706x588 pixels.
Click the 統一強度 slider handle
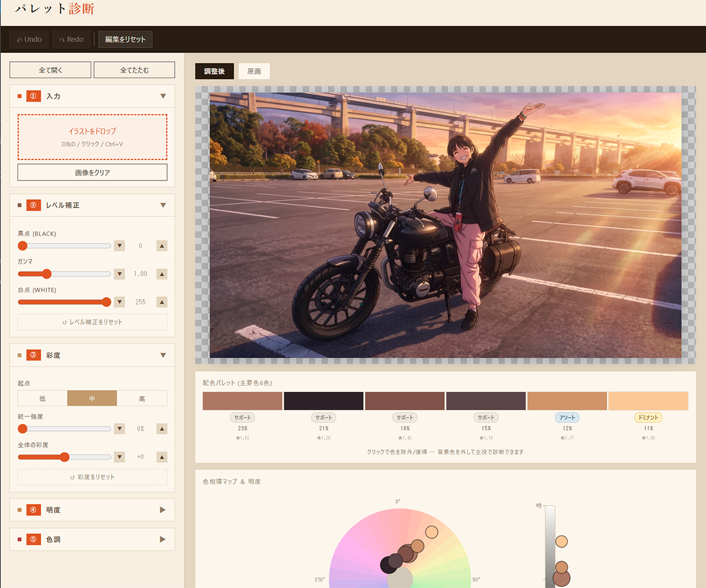22,429
